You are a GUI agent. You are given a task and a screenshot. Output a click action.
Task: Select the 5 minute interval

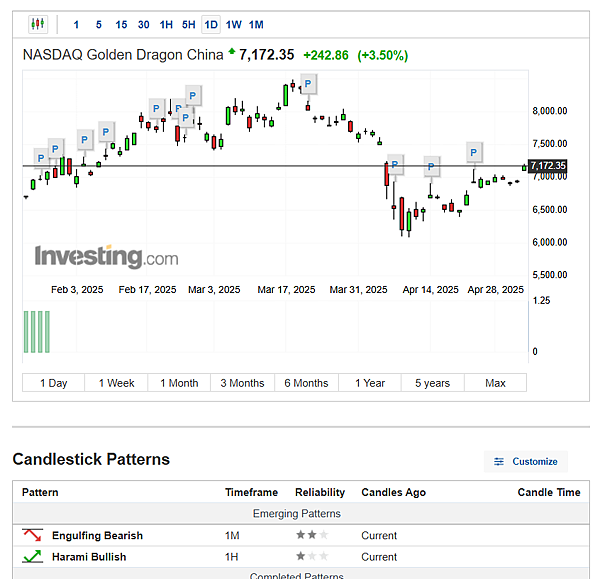point(99,25)
